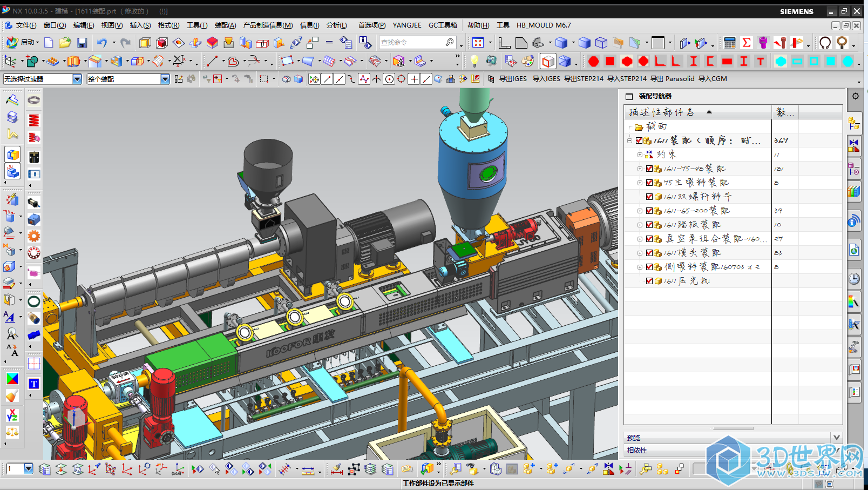Click the retaining ring icon
Viewport: 868px width, 490px height.
(825, 43)
